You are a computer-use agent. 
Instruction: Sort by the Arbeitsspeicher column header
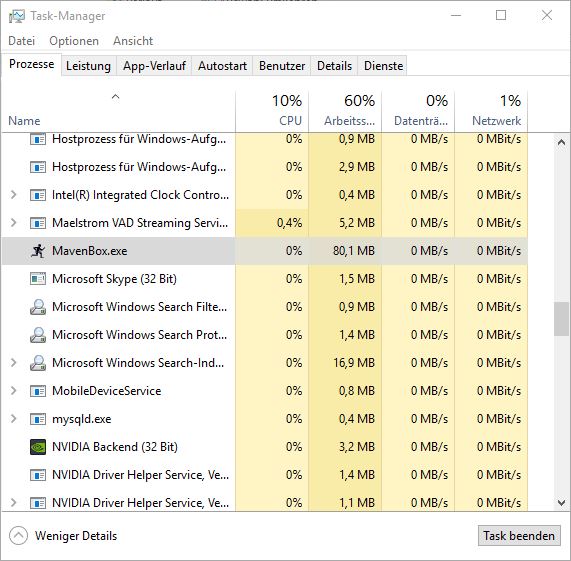pos(345,111)
